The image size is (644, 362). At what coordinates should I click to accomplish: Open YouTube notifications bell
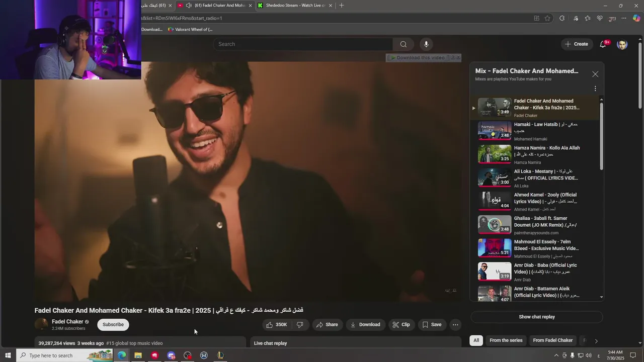[603, 44]
